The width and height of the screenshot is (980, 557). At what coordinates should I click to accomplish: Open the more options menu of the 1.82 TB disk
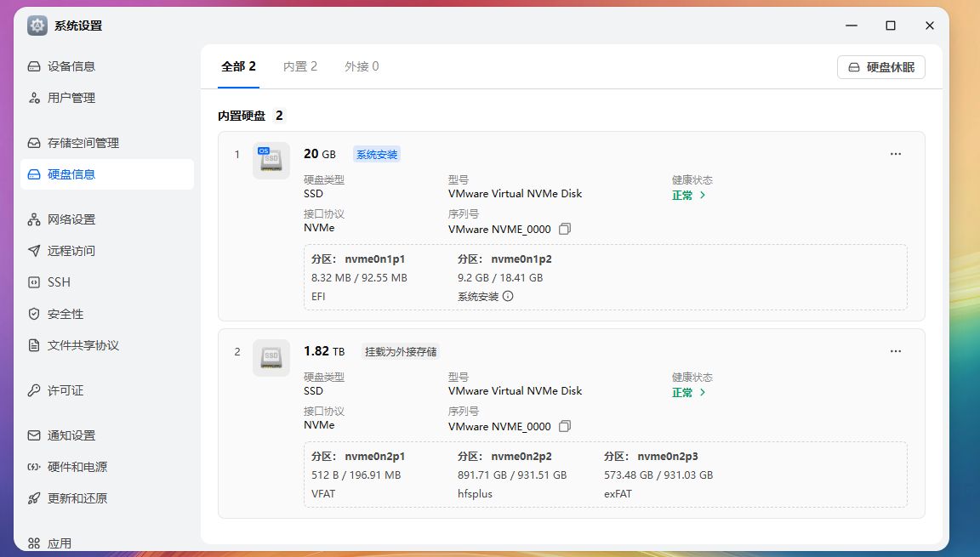point(895,350)
